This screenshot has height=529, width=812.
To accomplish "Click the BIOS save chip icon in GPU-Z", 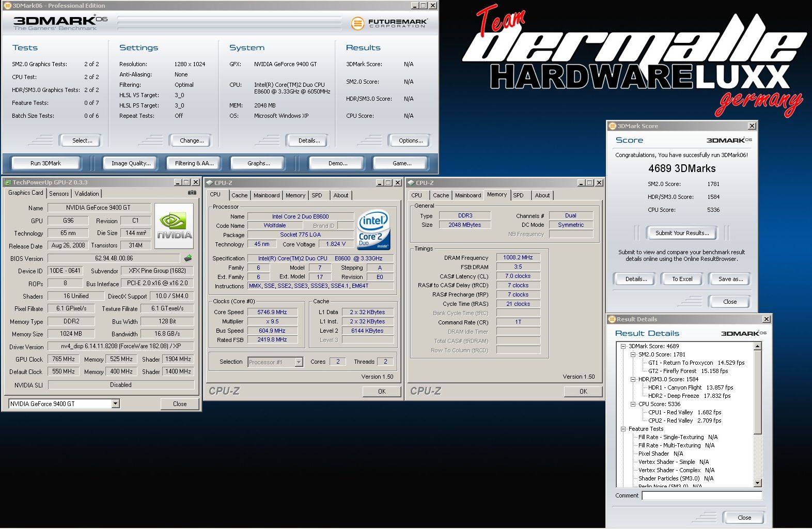I will pos(188,258).
